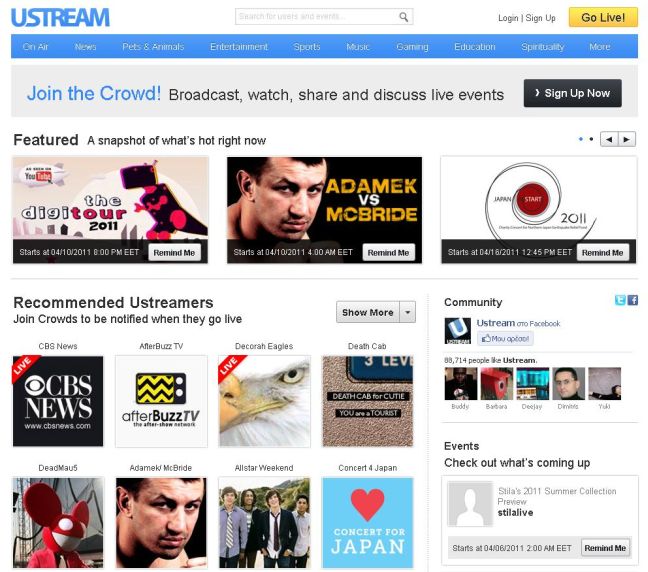The image size is (648, 572).
Task: Open the More menu in navigation bar
Action: pyautogui.click(x=599, y=47)
